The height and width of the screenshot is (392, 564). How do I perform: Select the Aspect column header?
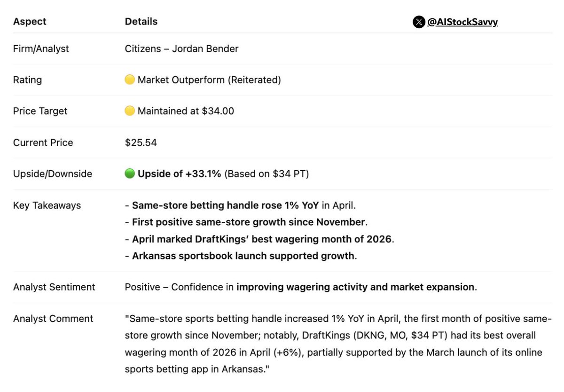(x=30, y=22)
